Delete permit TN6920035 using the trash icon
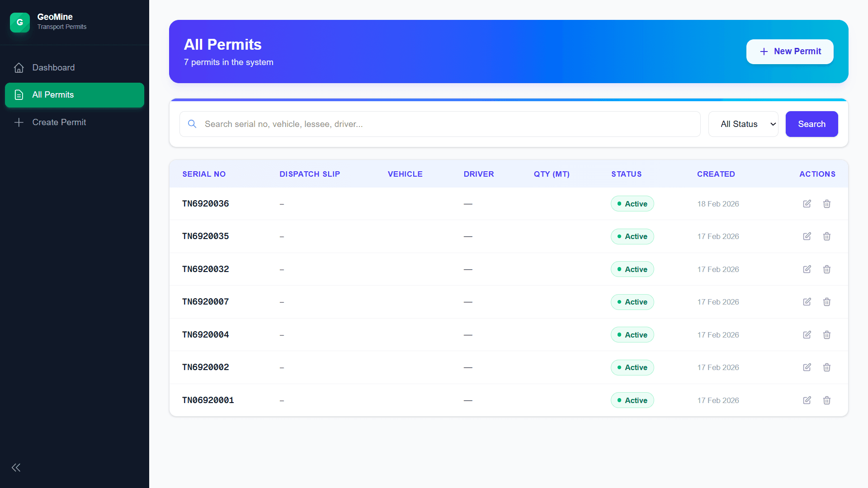This screenshot has height=488, width=868. [x=827, y=236]
